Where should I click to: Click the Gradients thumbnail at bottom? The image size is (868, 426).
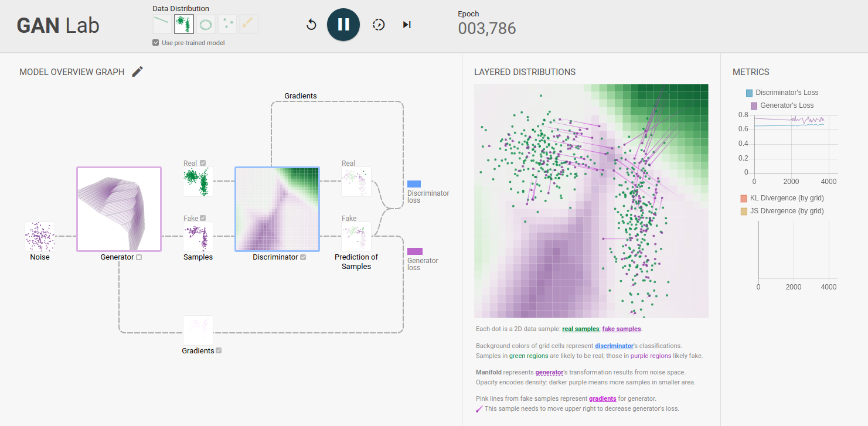[198, 330]
